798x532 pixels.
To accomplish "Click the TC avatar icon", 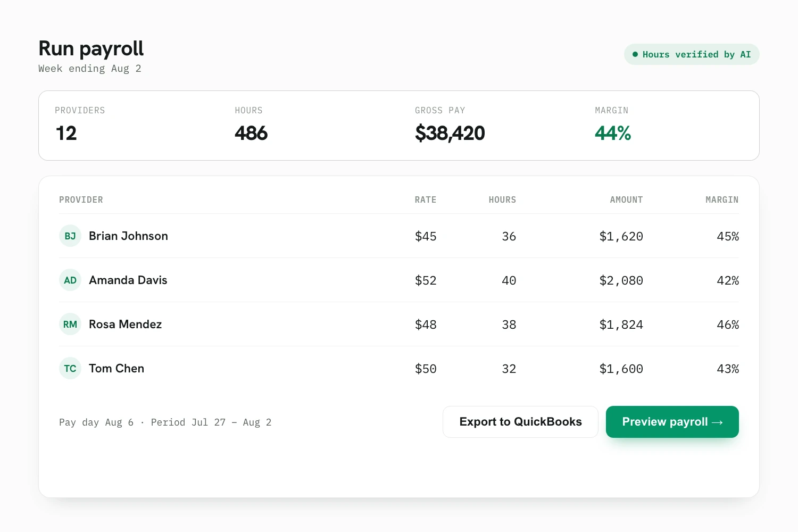I will (x=70, y=368).
